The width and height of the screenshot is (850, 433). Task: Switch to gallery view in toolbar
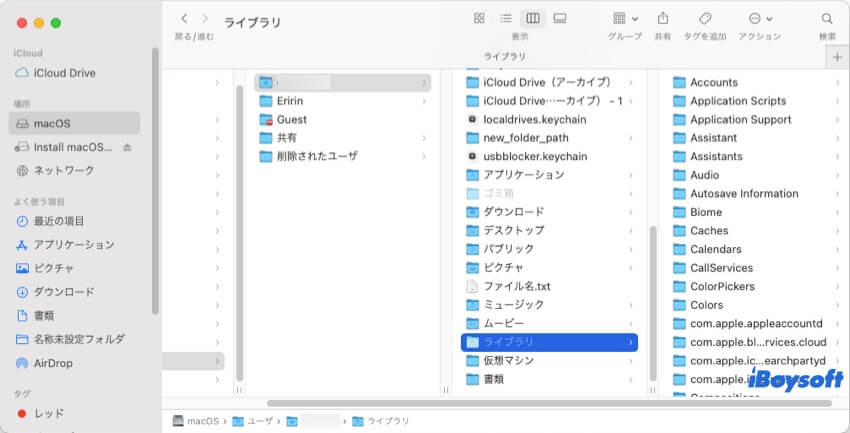560,18
